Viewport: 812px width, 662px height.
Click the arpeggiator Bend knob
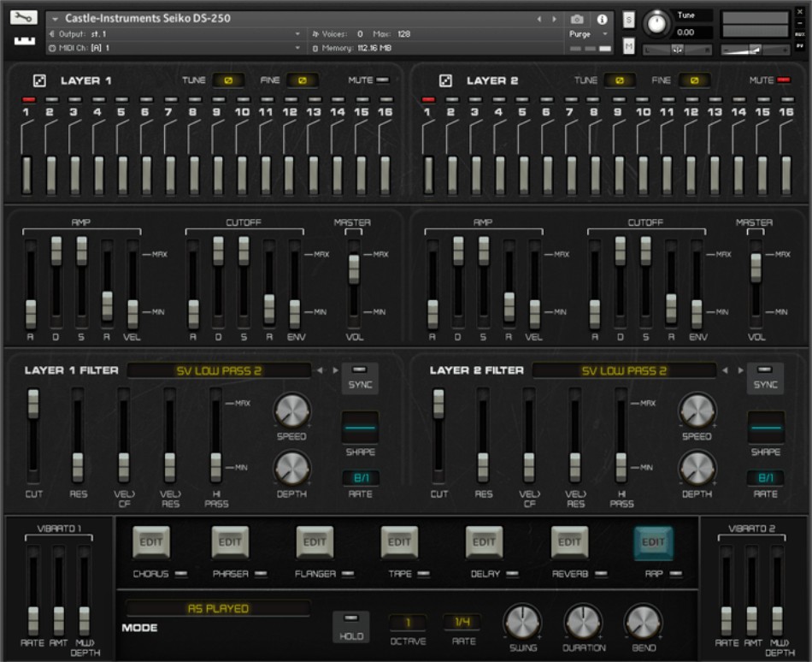(x=643, y=621)
